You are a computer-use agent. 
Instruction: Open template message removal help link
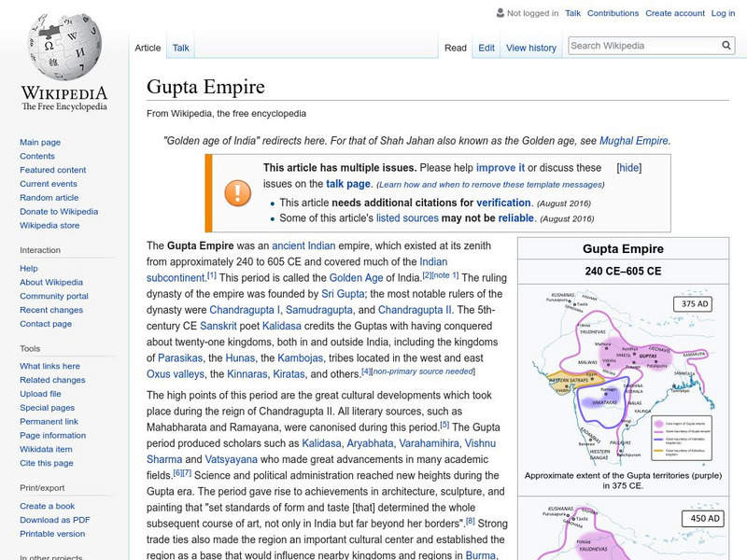pyautogui.click(x=490, y=184)
